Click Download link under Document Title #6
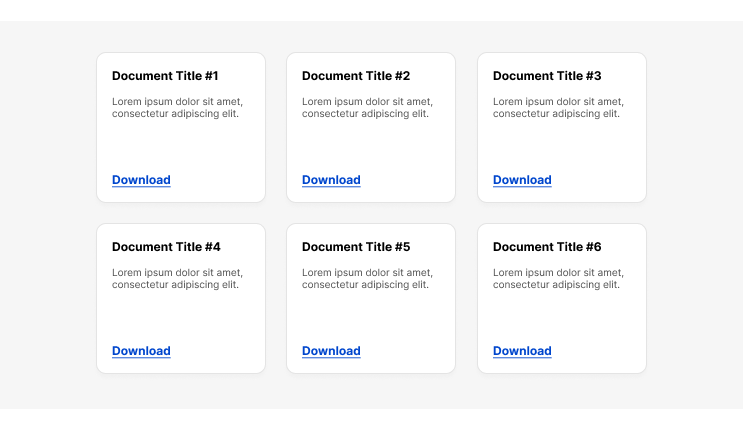The height and width of the screenshot is (426, 743). [x=522, y=351]
